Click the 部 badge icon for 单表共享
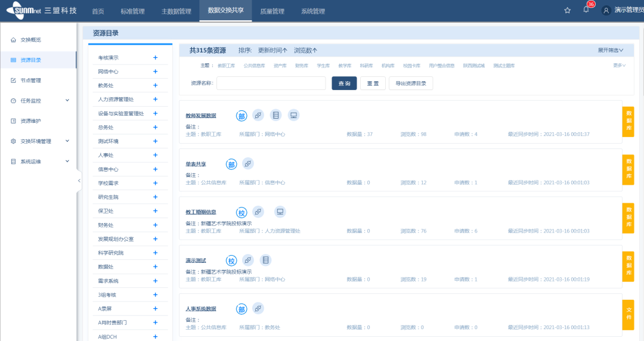The image size is (644, 341). click(x=231, y=164)
